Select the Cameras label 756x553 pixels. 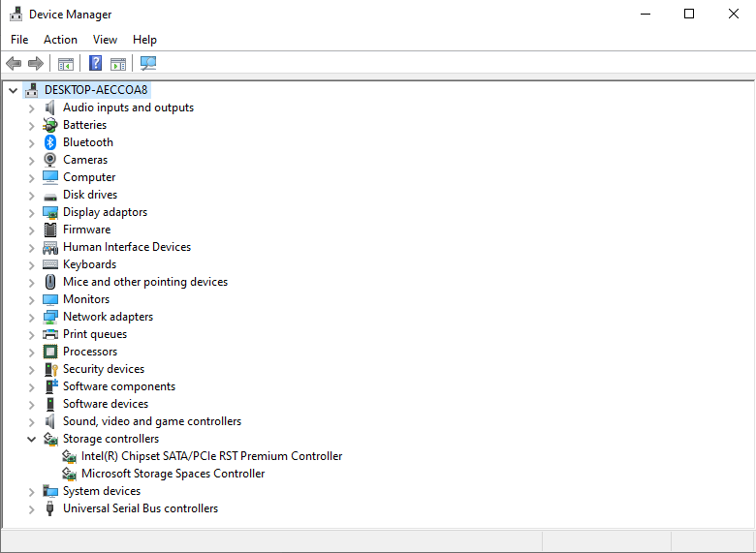(x=85, y=160)
